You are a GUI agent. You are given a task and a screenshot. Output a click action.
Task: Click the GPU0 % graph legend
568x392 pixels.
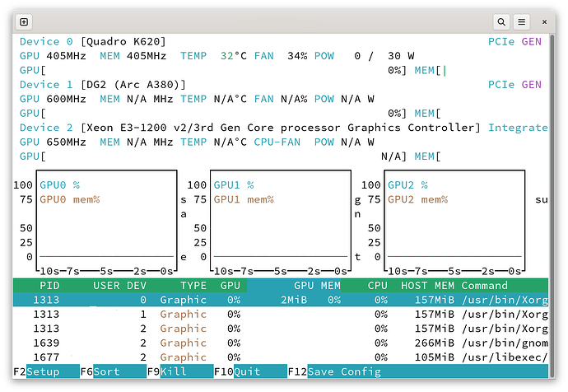click(60, 185)
